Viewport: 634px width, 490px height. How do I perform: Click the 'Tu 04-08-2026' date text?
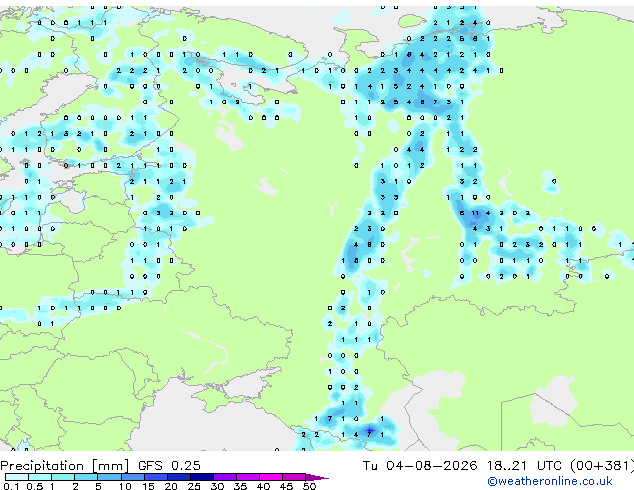point(420,466)
